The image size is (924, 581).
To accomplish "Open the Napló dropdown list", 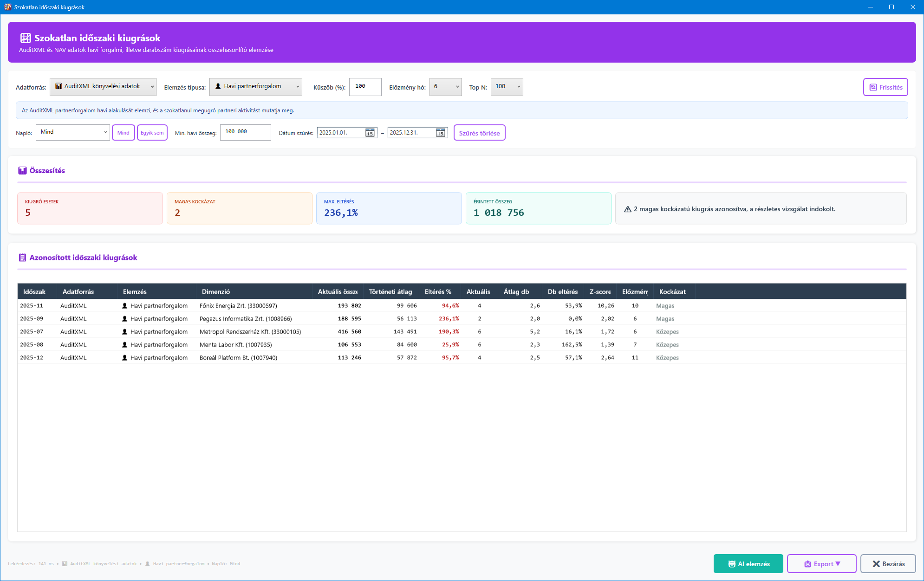I will point(72,132).
